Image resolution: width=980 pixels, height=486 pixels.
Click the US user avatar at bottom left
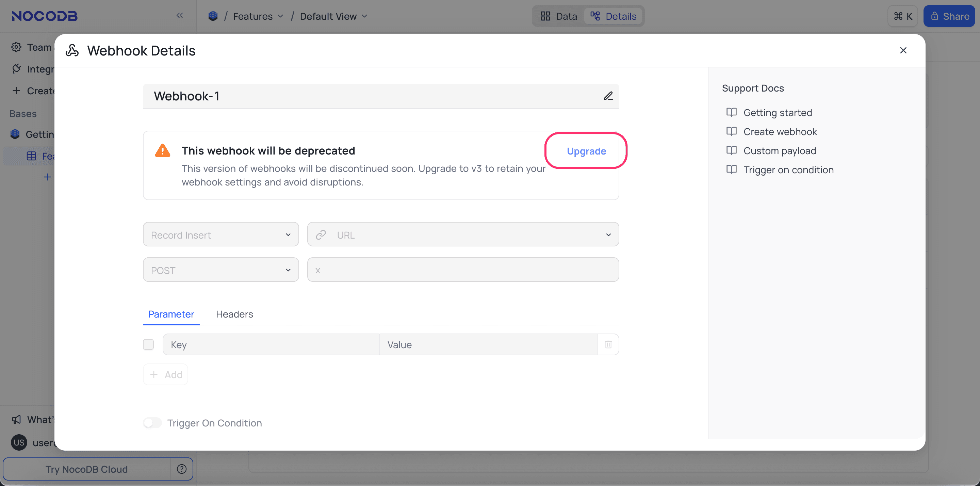(x=19, y=442)
